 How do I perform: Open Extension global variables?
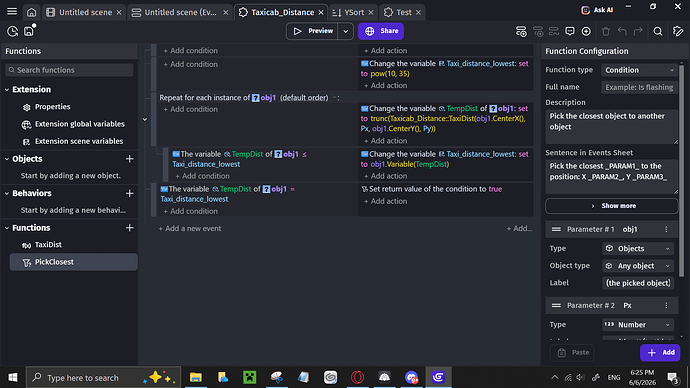pos(80,124)
